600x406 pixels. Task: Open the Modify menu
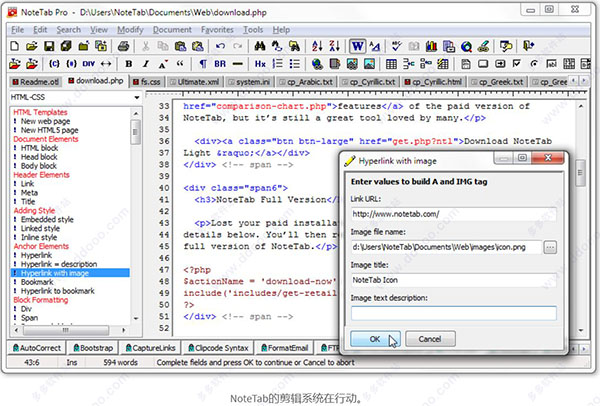click(130, 30)
